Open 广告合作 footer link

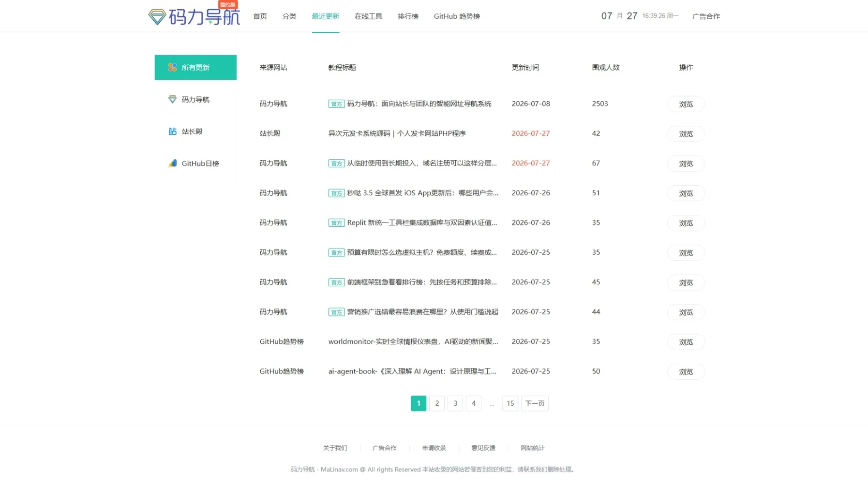point(384,448)
